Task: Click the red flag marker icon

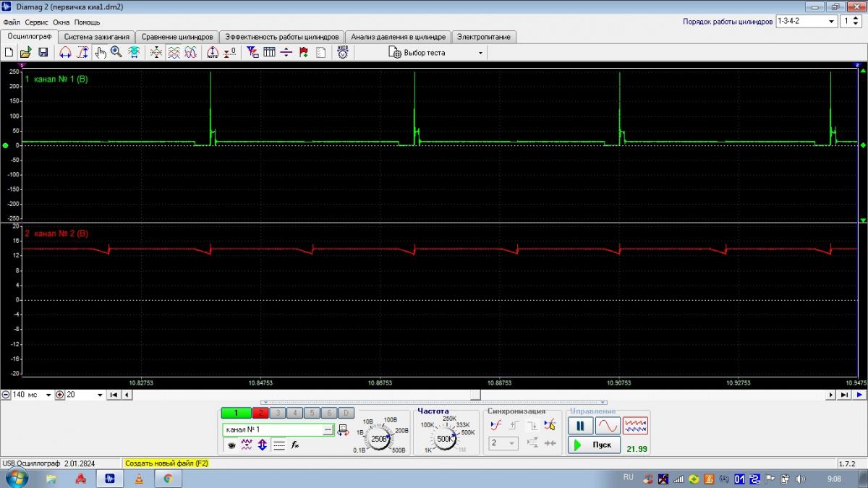Action: coord(303,52)
